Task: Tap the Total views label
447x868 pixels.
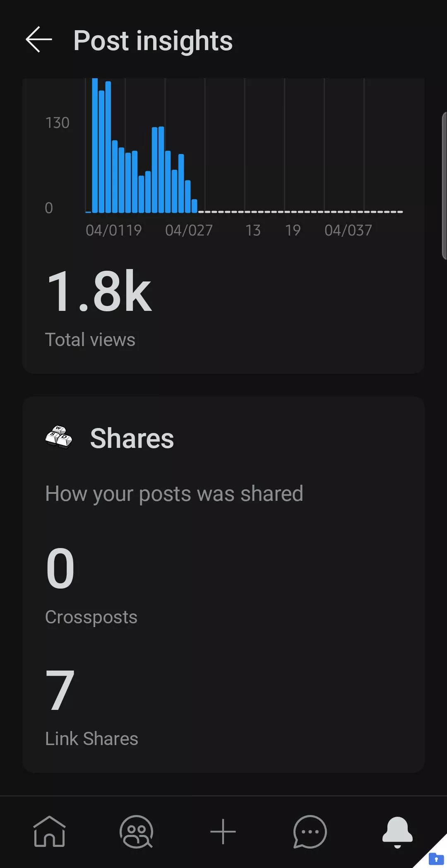Action: pos(90,340)
